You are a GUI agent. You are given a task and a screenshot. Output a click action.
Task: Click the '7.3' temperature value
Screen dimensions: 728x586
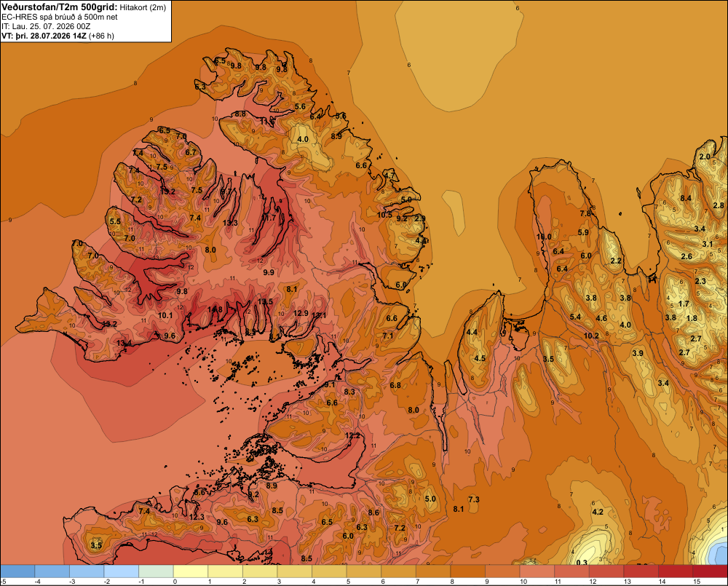click(474, 499)
